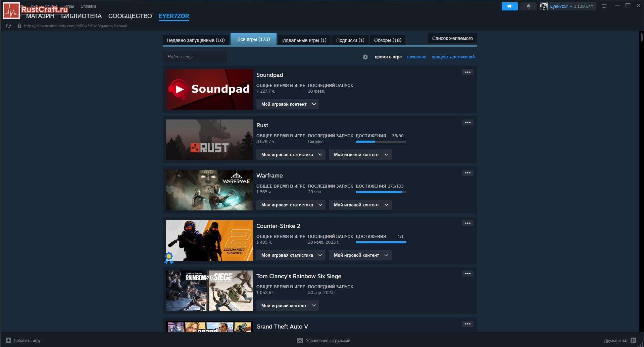644x347 pixels.
Task: Click the downloads manager icon
Action: (x=300, y=341)
